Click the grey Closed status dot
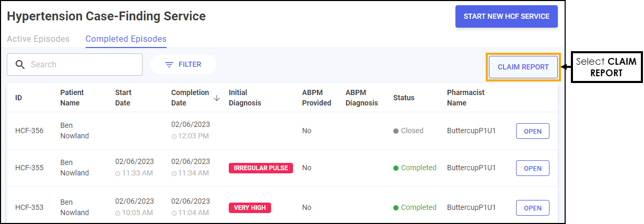 click(x=396, y=131)
